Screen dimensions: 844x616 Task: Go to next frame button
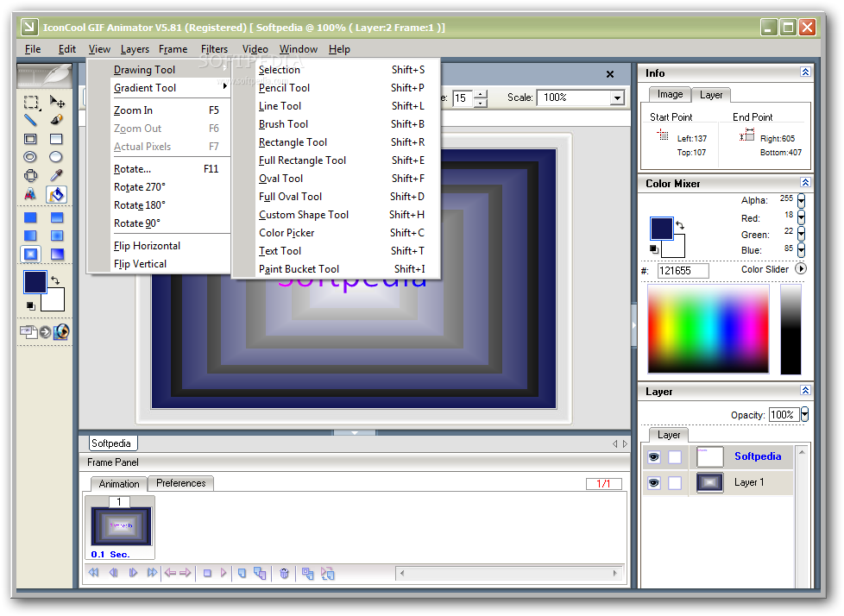133,572
